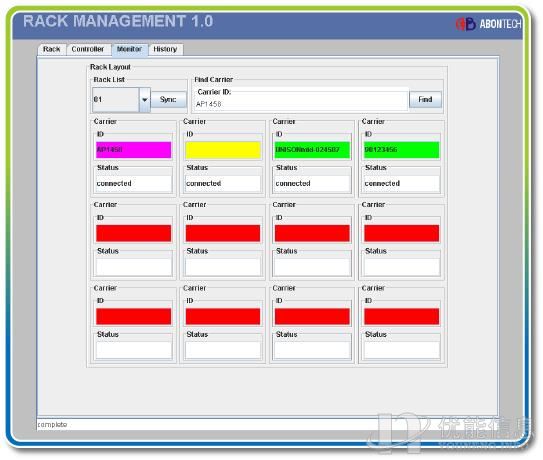Go to the History tab
The height and width of the screenshot is (460, 543).
point(165,49)
